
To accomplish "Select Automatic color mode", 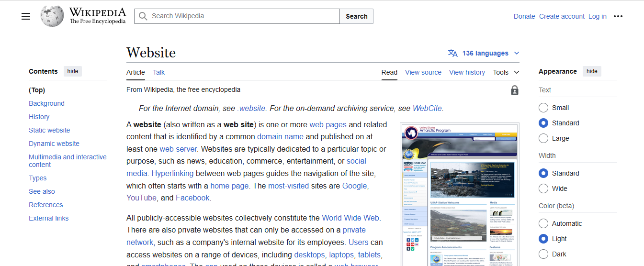I will (x=543, y=223).
